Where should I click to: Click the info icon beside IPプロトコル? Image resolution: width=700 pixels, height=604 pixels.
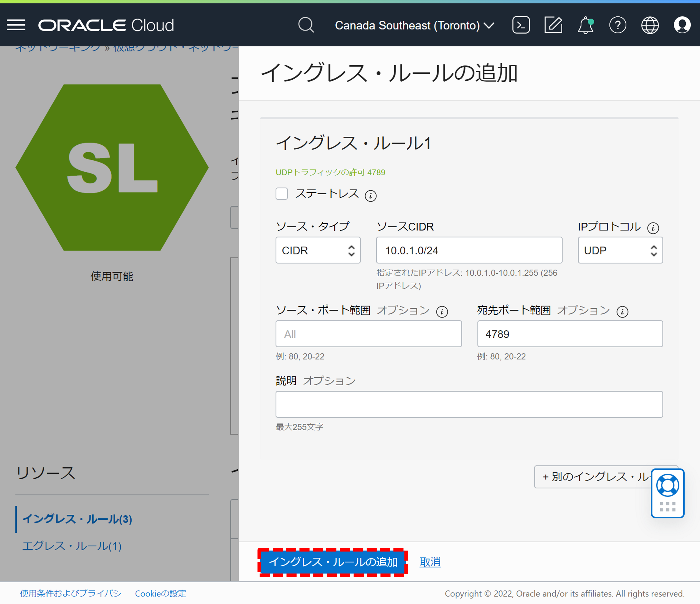(x=654, y=228)
